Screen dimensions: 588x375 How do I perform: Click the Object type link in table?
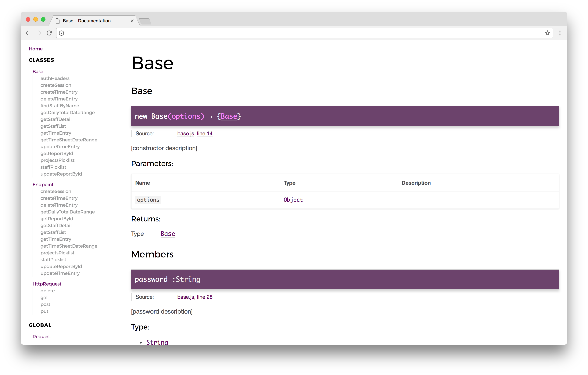(x=293, y=200)
